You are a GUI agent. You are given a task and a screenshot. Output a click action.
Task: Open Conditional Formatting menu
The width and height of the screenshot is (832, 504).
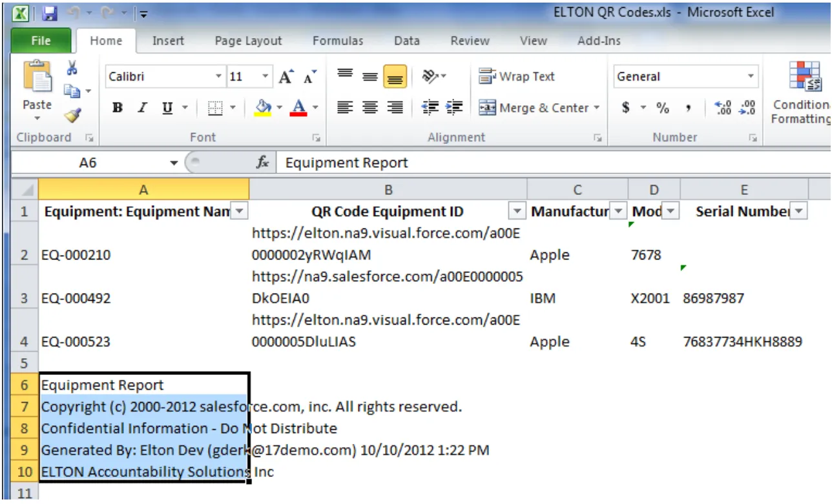pos(802,92)
